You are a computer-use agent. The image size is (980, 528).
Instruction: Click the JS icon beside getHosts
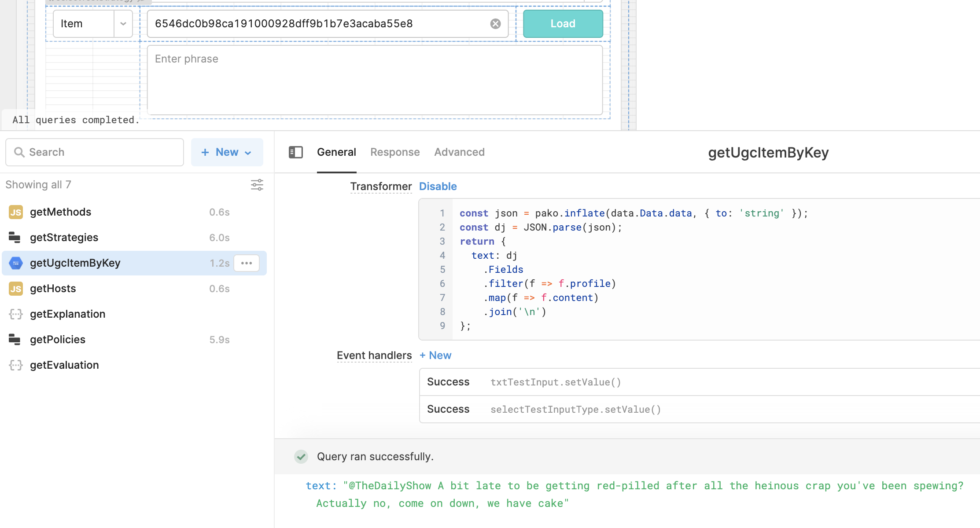click(16, 289)
